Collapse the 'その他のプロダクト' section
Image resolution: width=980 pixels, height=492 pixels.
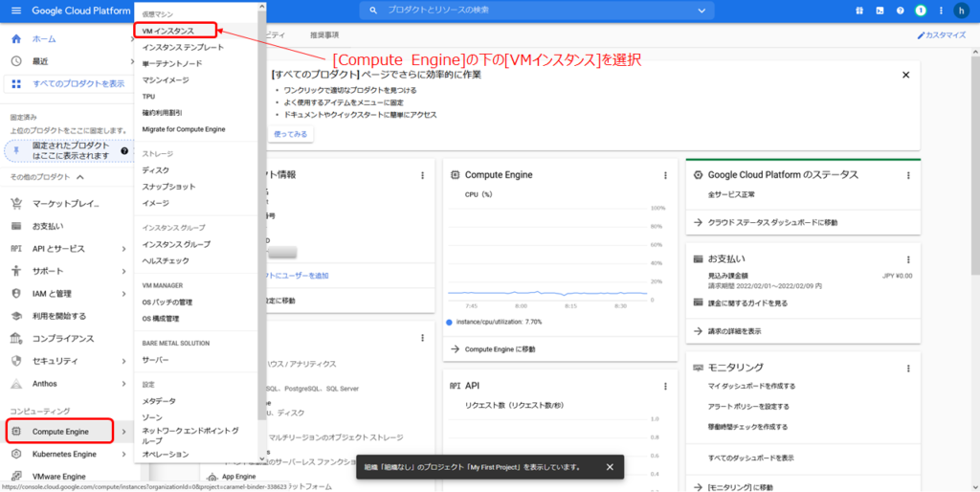[x=80, y=178]
